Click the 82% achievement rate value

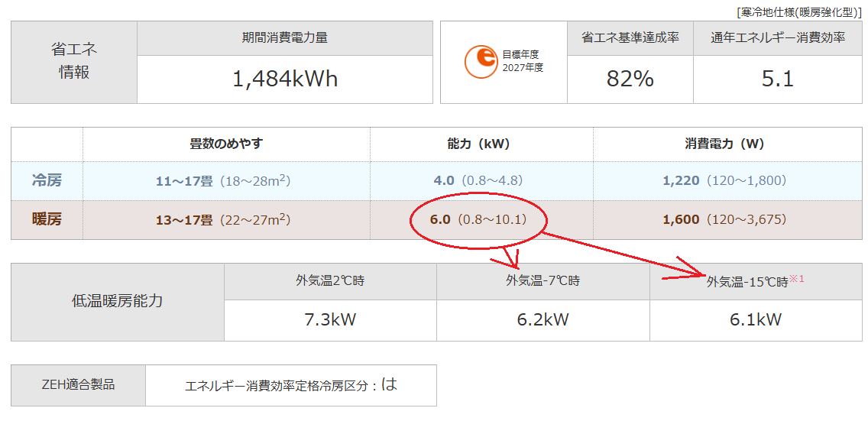point(630,79)
